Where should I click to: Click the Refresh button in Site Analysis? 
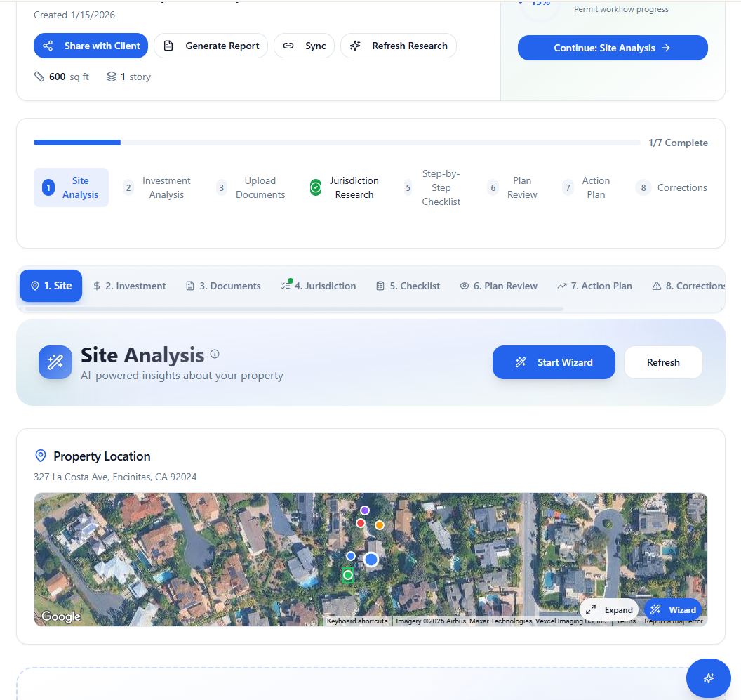coord(663,362)
